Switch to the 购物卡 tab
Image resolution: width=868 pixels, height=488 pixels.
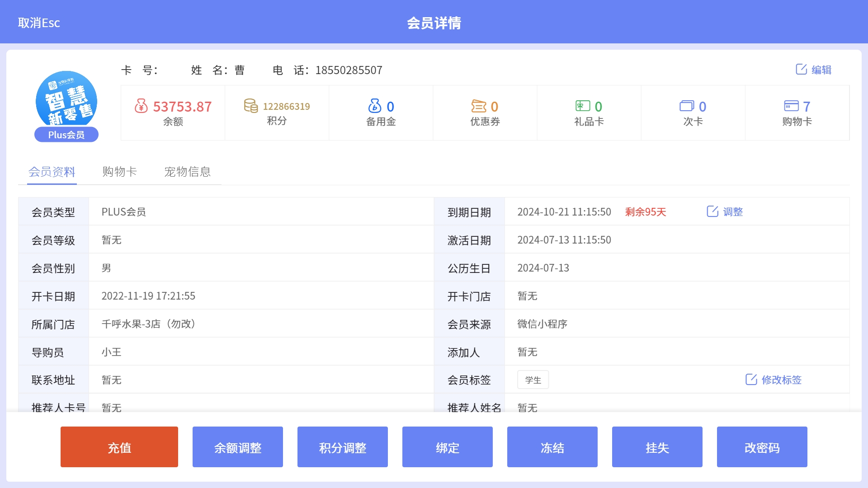(119, 172)
